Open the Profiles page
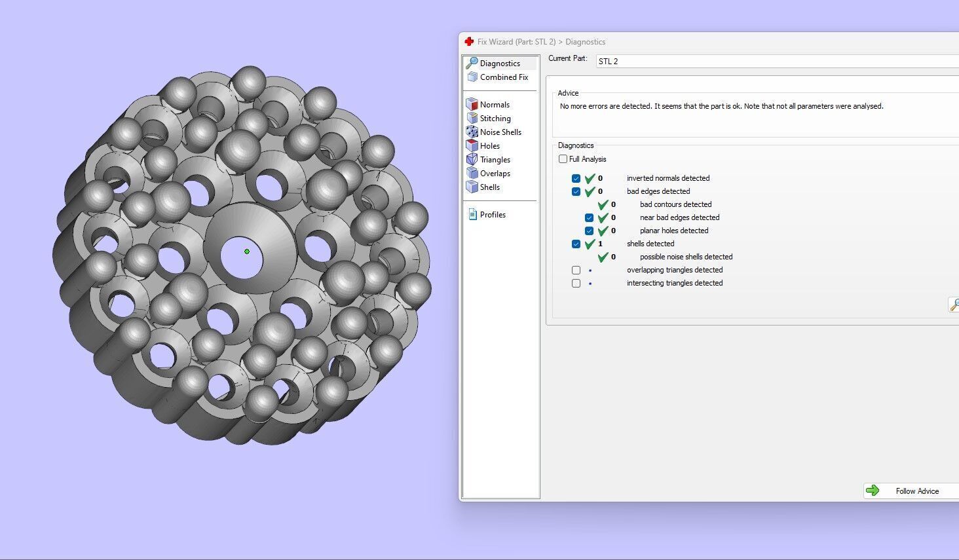The image size is (959, 560). point(493,215)
